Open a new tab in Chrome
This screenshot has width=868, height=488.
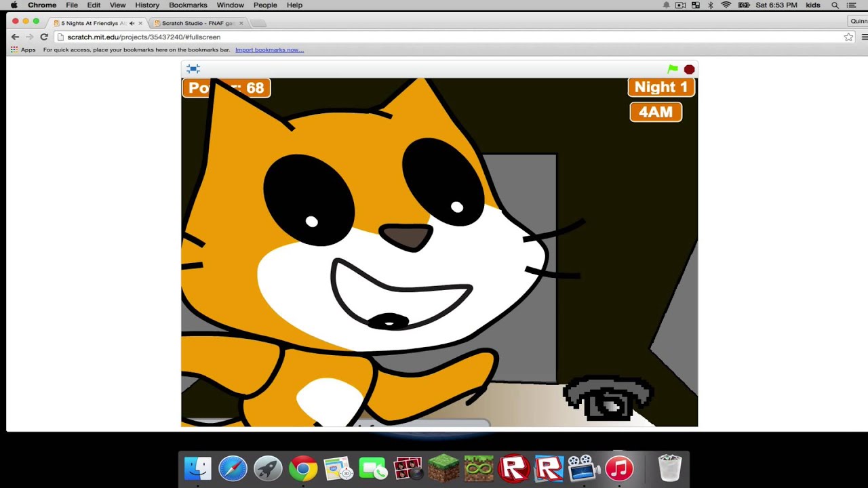coord(258,23)
